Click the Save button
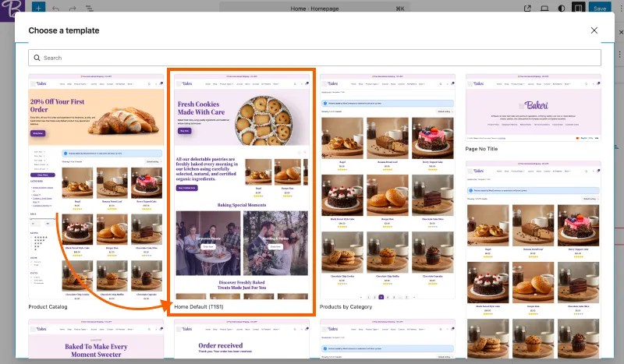The width and height of the screenshot is (624, 364). click(x=600, y=9)
